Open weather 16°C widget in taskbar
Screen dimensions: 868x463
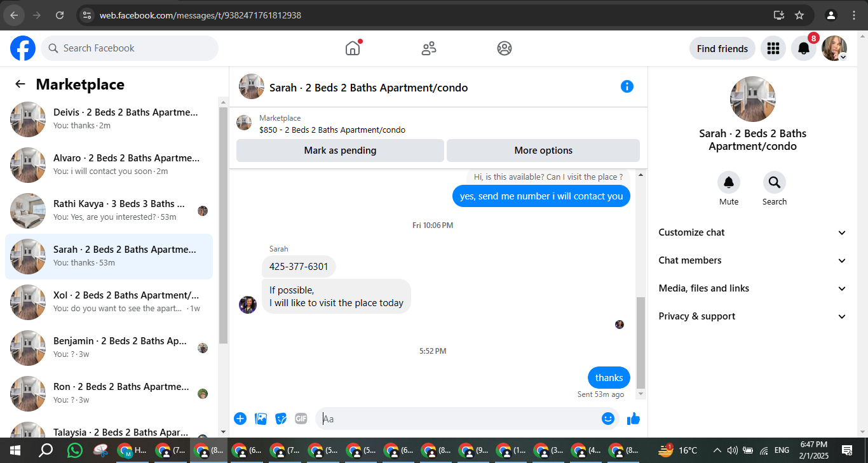(x=678, y=450)
